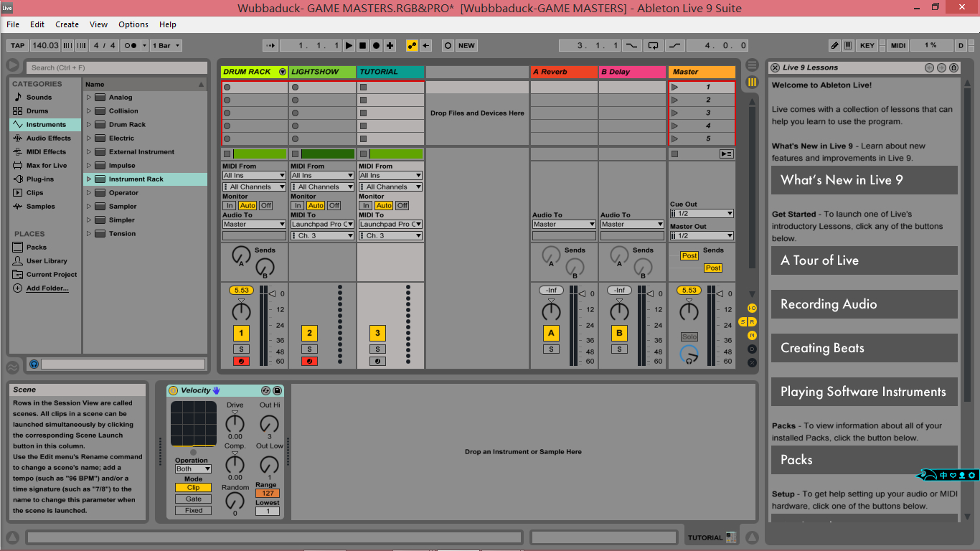Viewport: 980px width, 551px height.
Task: Open the Master Cue Out dropdown
Action: coord(702,213)
